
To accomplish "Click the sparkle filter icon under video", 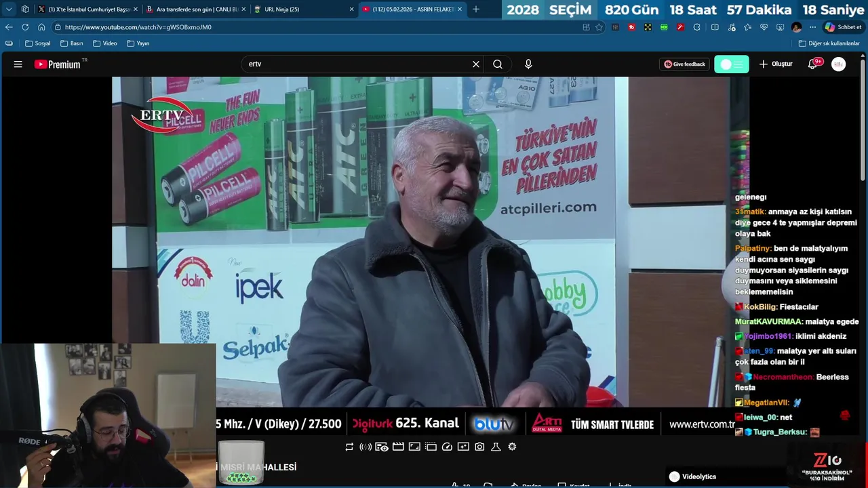I will [463, 447].
